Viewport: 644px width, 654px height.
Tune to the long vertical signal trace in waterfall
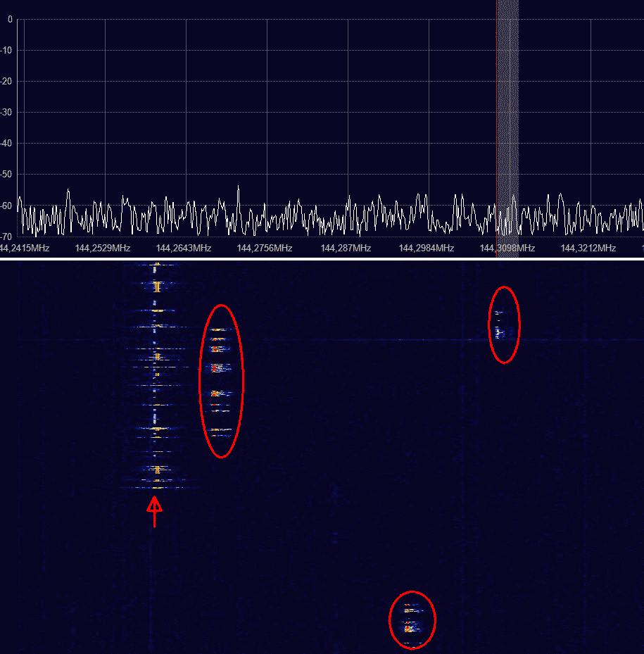(156, 375)
